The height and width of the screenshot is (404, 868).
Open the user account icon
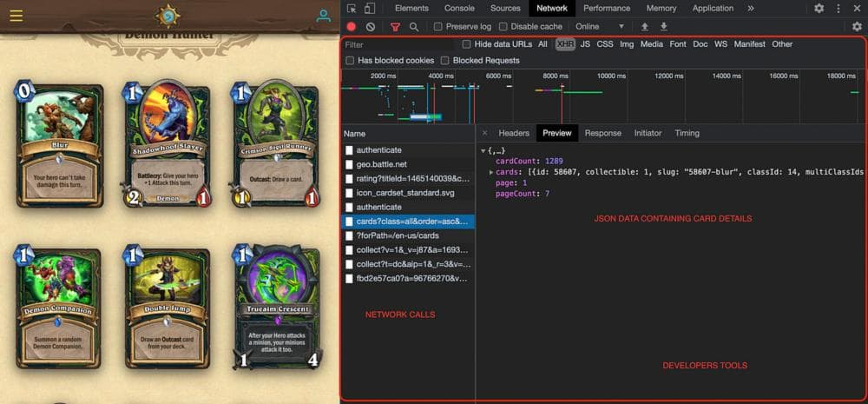point(323,16)
